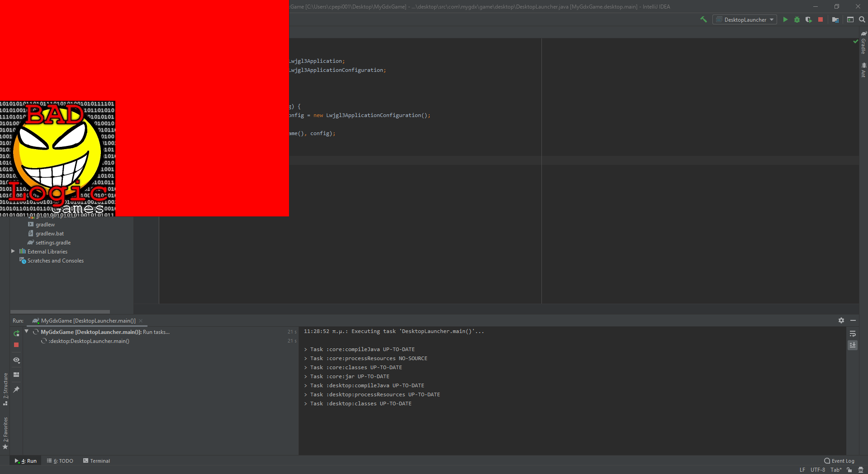Open Run panel settings gear
This screenshot has height=474, width=868.
pos(841,320)
